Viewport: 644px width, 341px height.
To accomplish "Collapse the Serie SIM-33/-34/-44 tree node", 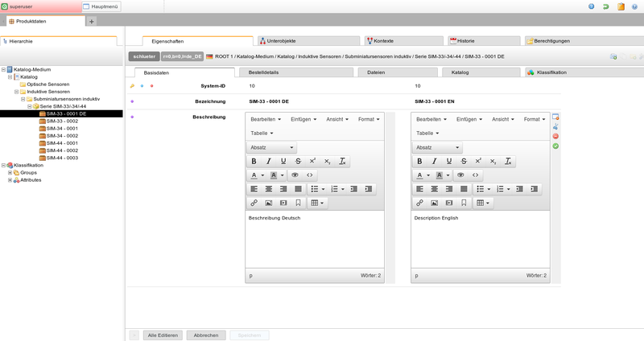I will [x=29, y=106].
